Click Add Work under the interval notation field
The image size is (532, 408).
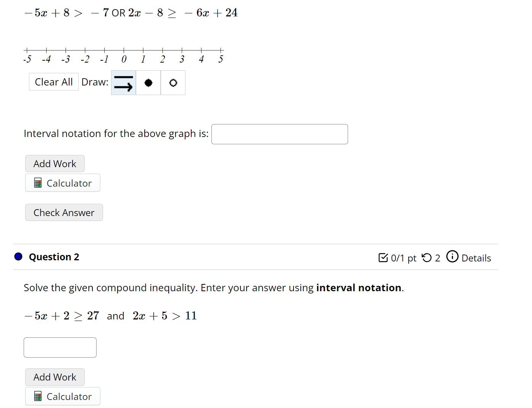(55, 163)
